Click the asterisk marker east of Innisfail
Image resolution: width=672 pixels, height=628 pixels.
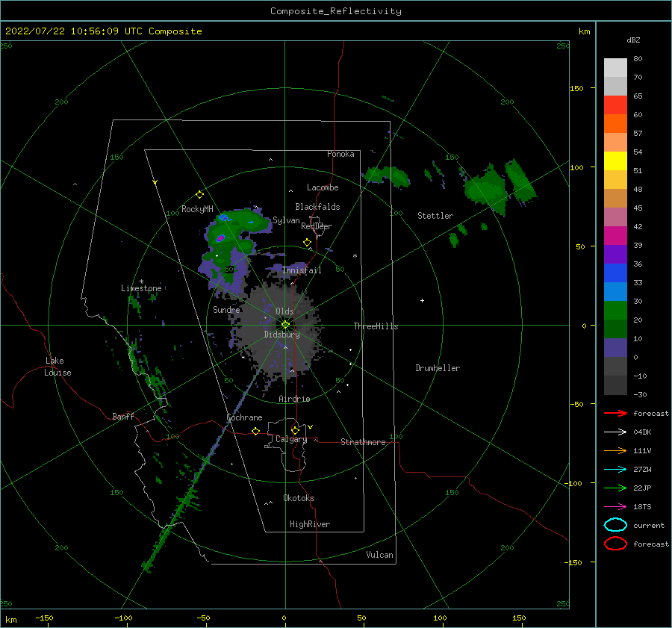point(355,256)
